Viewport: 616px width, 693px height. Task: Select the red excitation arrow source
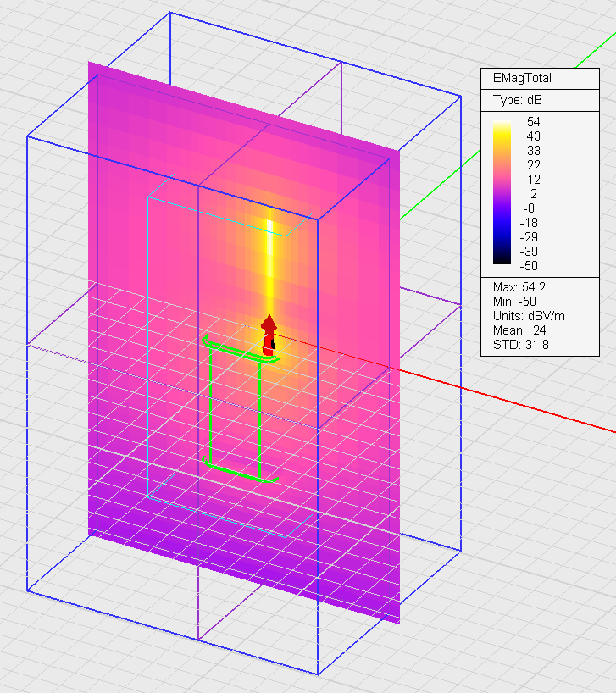[x=269, y=333]
